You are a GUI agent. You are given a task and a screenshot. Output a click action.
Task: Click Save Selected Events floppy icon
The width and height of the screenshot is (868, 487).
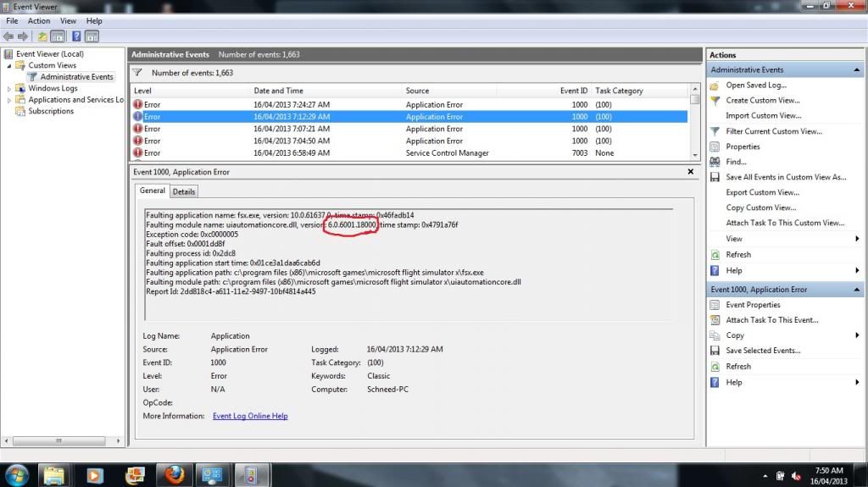pyautogui.click(x=715, y=351)
